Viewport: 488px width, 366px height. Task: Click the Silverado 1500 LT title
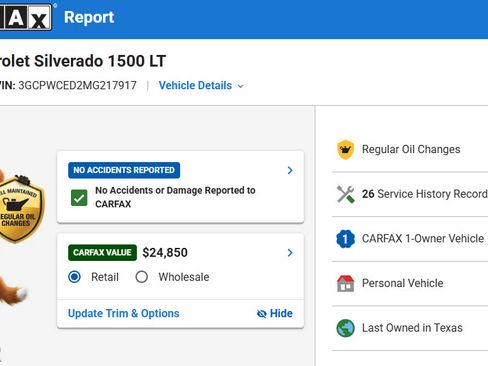[x=83, y=61]
